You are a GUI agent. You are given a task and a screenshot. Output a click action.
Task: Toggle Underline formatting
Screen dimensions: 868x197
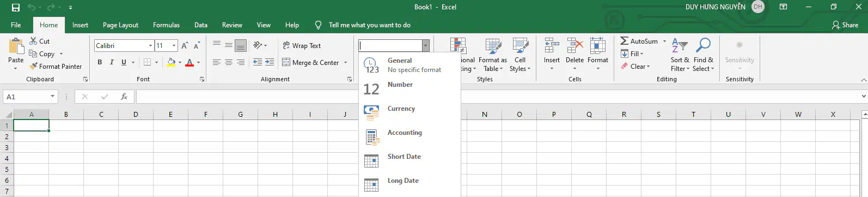(124, 62)
